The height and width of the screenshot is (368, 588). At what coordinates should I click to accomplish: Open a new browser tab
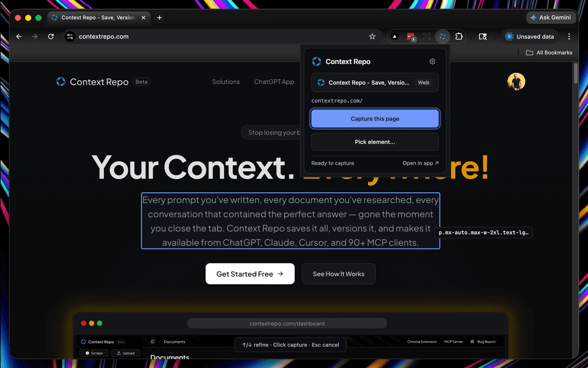(159, 18)
